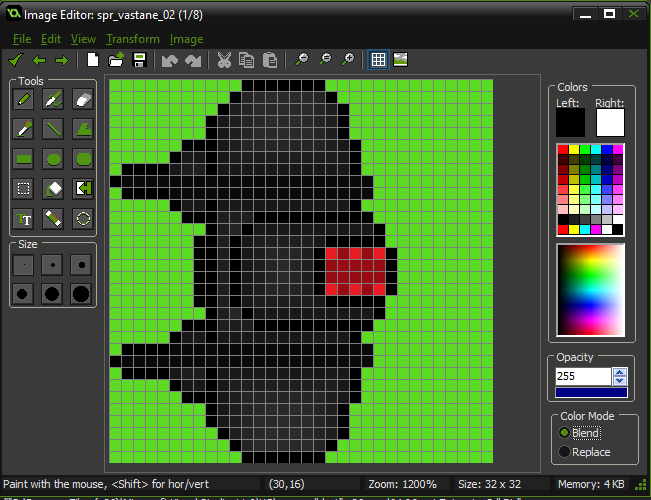Viewport: 651px width, 500px height.
Task: Select the Fill bucket tool
Action: point(53,189)
